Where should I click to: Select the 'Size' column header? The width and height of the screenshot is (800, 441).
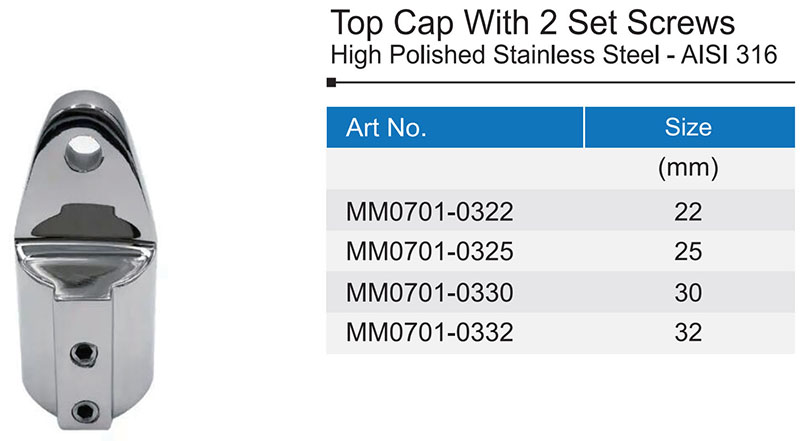[x=688, y=128]
